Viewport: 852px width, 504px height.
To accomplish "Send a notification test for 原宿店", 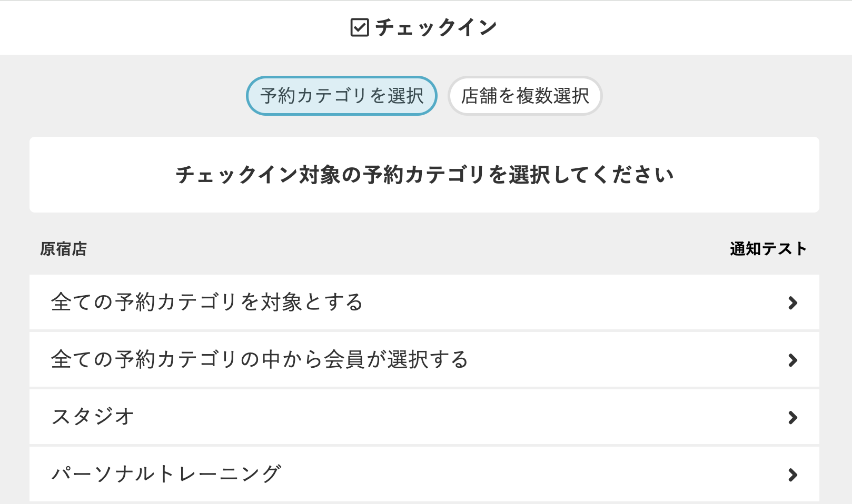I will coord(768,249).
